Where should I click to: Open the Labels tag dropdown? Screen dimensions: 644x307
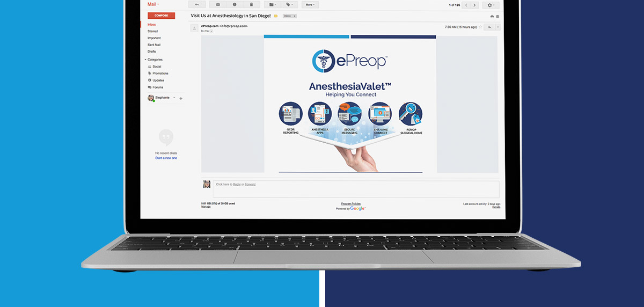[x=290, y=5]
